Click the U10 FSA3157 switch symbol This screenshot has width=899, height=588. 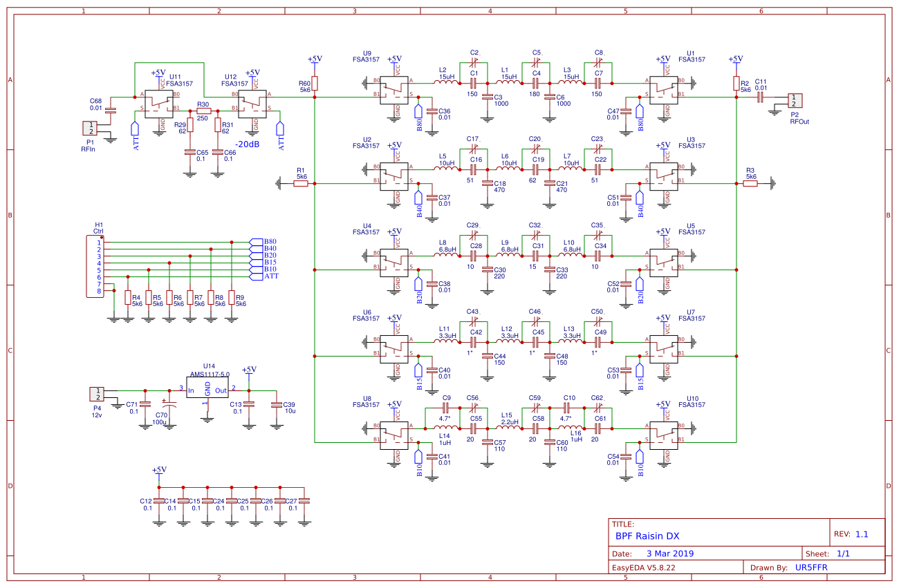664,433
